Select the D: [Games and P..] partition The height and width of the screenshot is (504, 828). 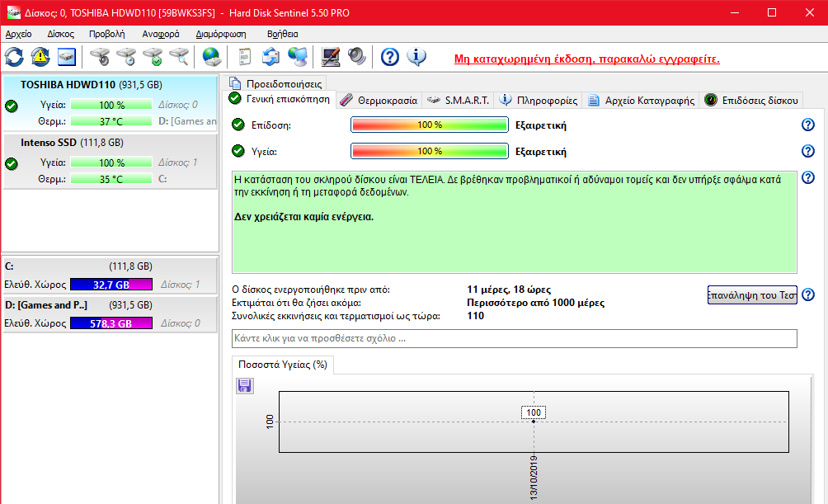pos(111,313)
